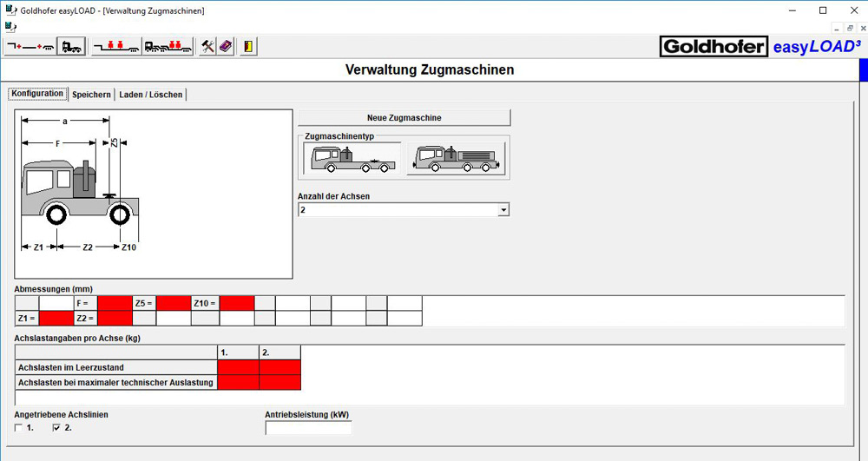Image resolution: width=868 pixels, height=461 pixels.
Task: Click the trailer combination toolbar icon
Action: click(30, 47)
